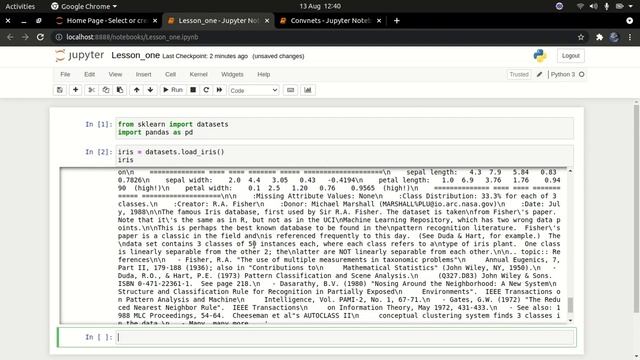The image size is (640, 360).
Task: Open the Widgets menu
Action: pos(232,74)
